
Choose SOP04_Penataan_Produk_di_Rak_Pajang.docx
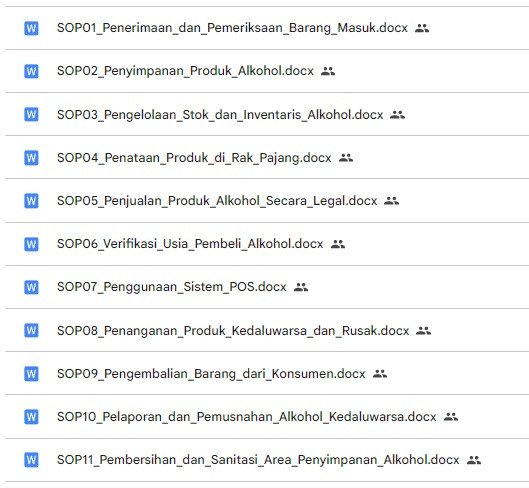pyautogui.click(x=194, y=158)
